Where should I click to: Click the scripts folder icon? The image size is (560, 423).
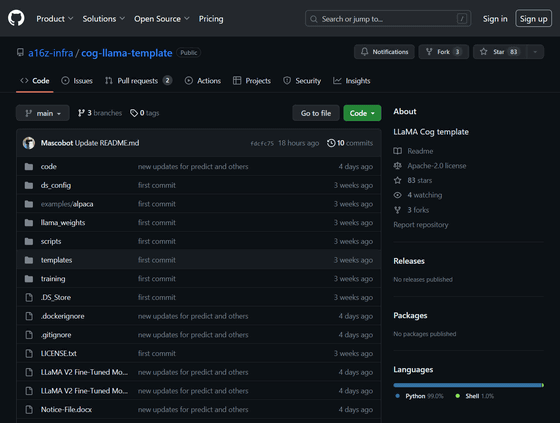[x=29, y=241]
